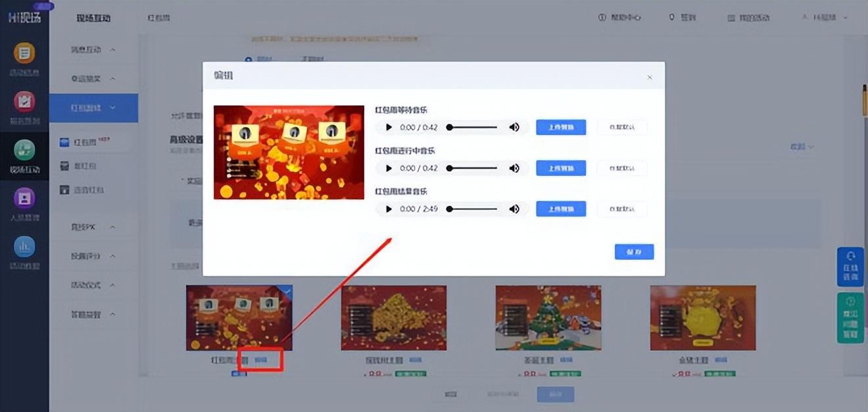Mute the second audio player's volume icon
Viewport: 868px width, 412px height.
514,168
